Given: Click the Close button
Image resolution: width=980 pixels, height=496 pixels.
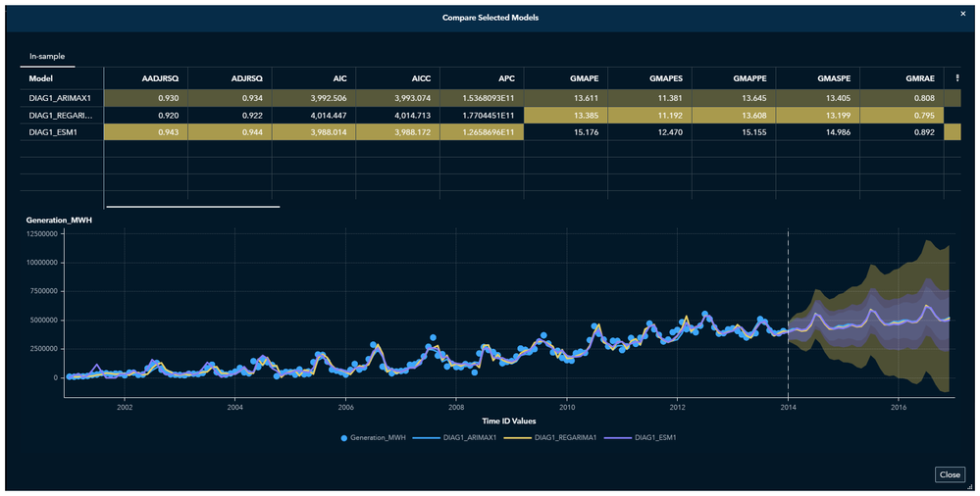Looking at the screenshot, I should tap(950, 474).
